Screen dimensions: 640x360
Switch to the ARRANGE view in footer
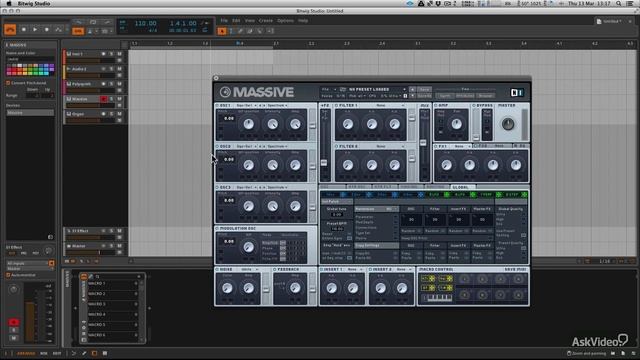tap(26, 353)
